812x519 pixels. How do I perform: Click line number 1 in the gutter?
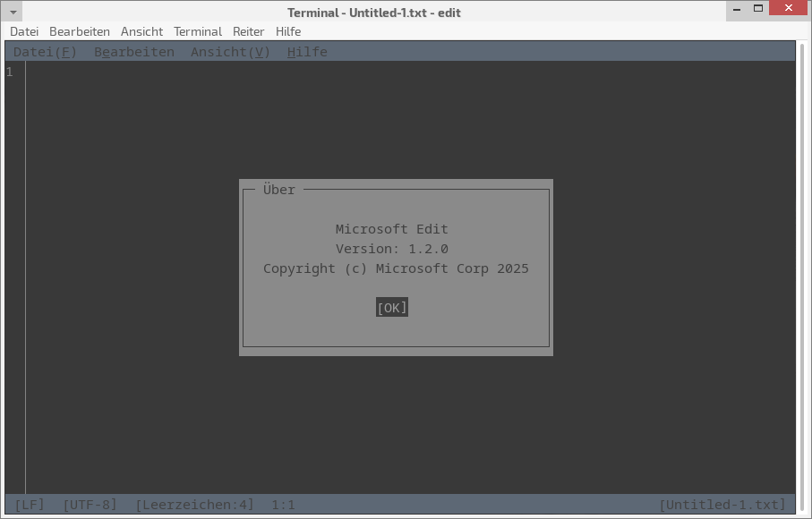pos(10,72)
